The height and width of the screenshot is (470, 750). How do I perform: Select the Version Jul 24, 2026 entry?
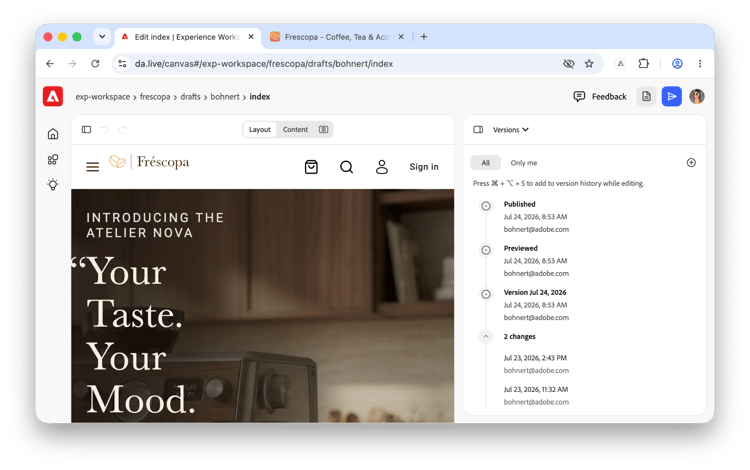(536, 305)
